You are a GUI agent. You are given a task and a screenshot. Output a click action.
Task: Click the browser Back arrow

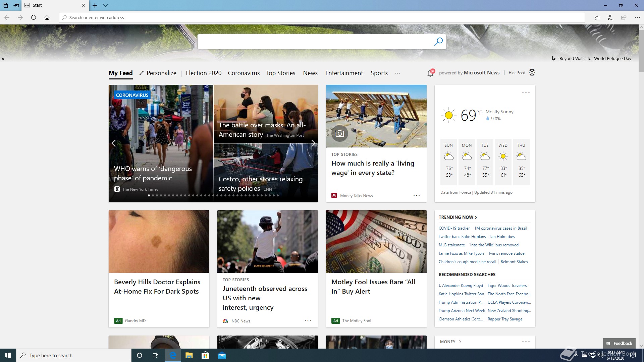[7, 17]
